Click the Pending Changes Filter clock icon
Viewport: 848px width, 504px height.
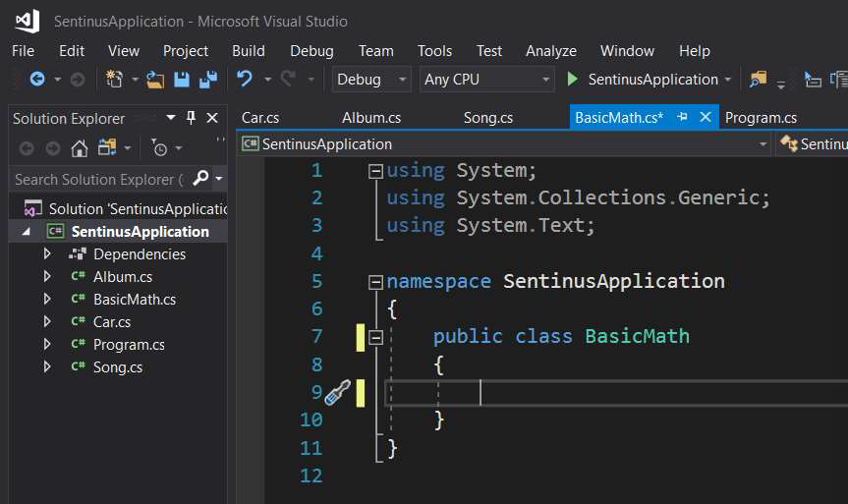click(160, 147)
